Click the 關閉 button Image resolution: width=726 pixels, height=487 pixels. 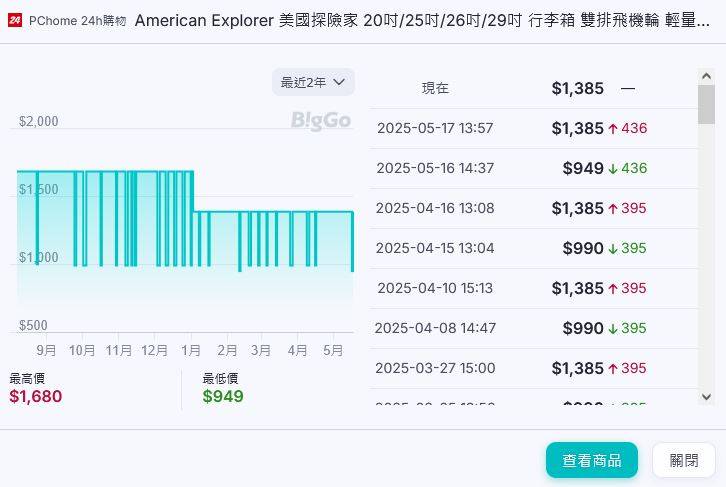click(684, 460)
